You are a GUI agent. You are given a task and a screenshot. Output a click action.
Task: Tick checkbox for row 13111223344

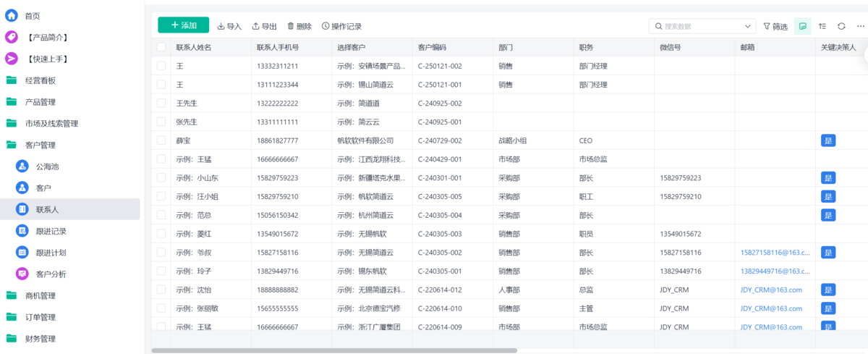pos(161,85)
